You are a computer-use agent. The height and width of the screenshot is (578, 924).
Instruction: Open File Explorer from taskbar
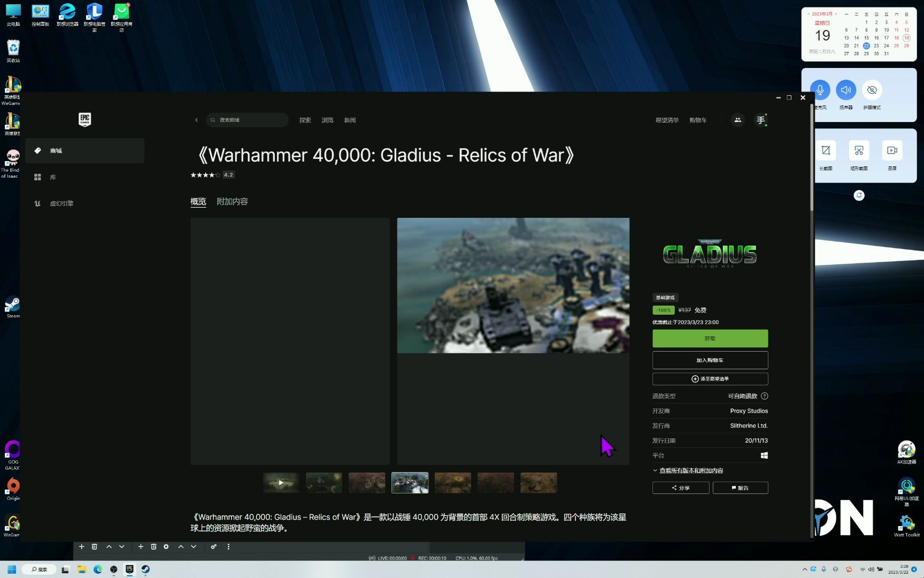[82, 569]
